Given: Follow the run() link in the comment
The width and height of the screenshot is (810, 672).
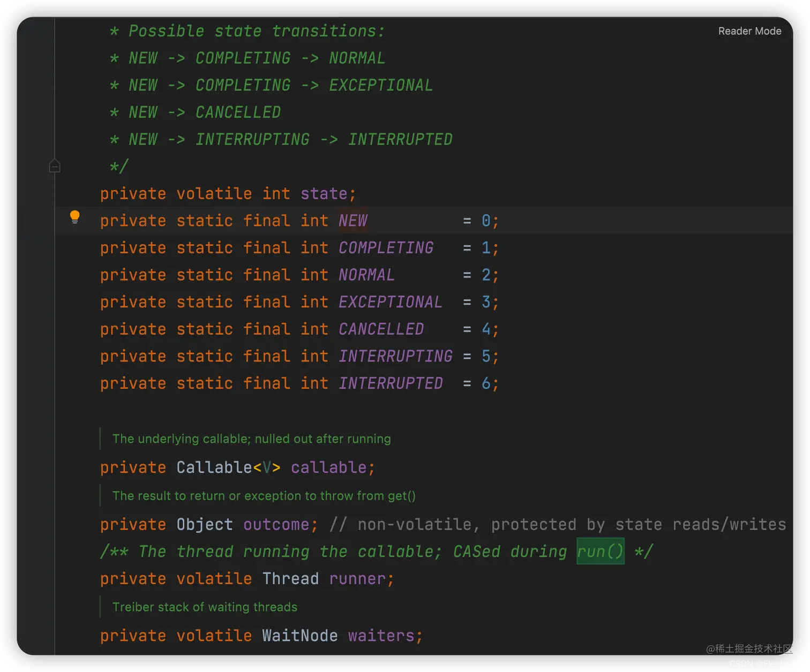Looking at the screenshot, I should pyautogui.click(x=600, y=552).
